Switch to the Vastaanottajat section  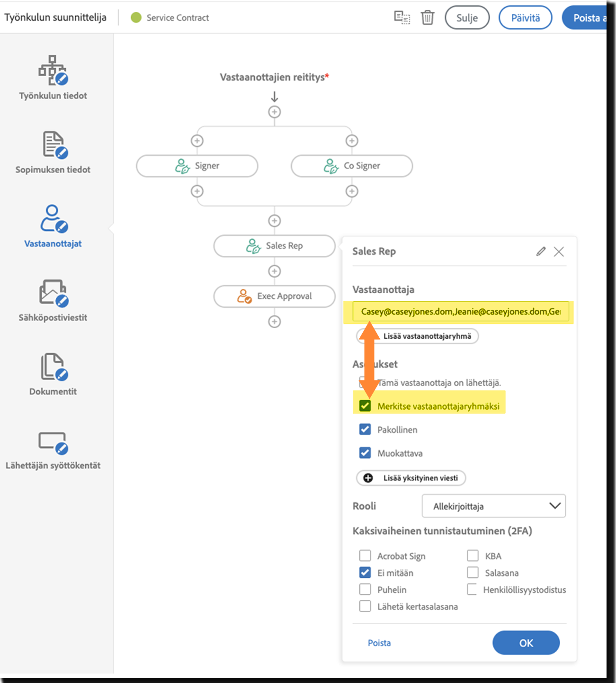point(53,226)
